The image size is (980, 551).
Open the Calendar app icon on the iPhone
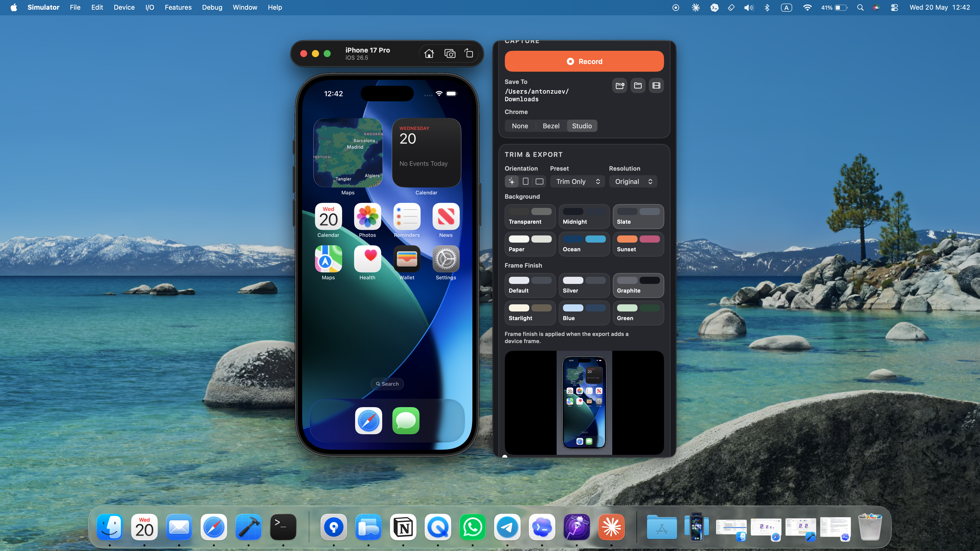pyautogui.click(x=328, y=216)
